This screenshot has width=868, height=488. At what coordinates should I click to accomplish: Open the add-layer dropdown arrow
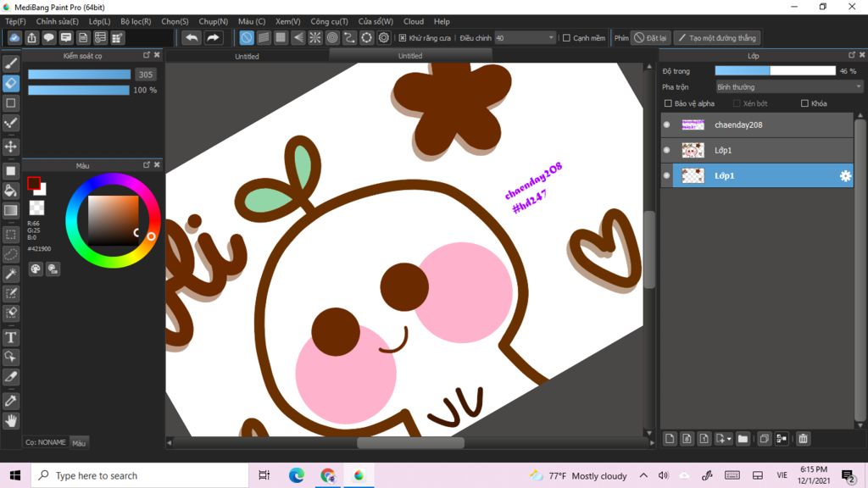[x=729, y=439]
